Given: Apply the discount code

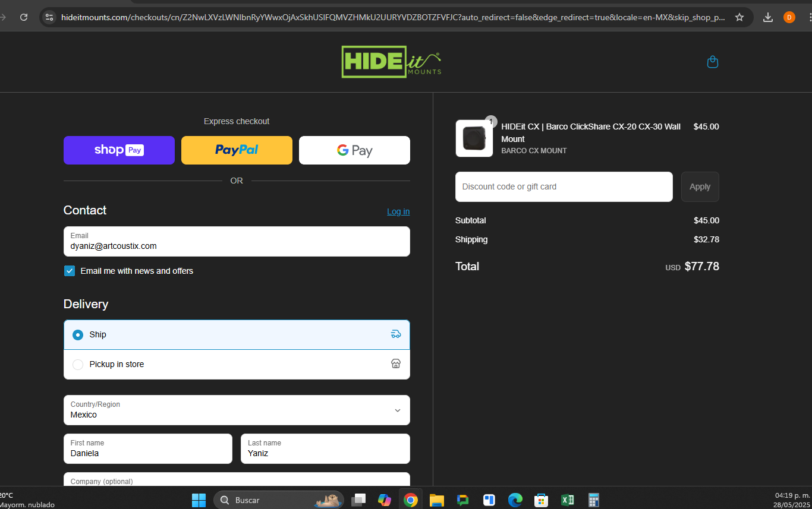Looking at the screenshot, I should [x=700, y=186].
